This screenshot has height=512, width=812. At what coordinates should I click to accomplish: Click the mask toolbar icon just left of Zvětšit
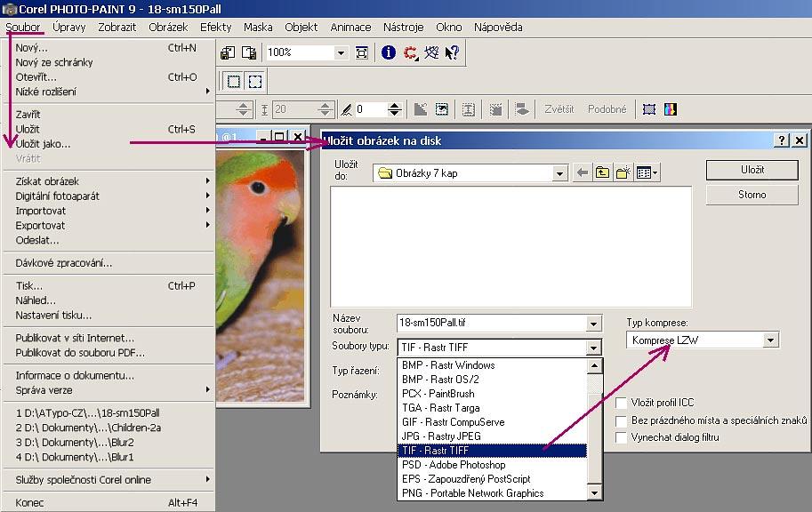tap(522, 109)
